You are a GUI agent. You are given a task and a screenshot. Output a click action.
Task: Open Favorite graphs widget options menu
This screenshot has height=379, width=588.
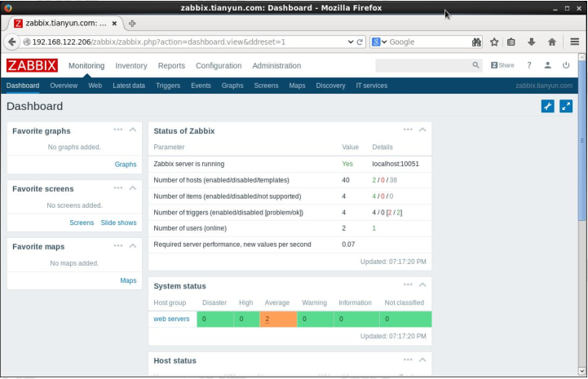click(118, 130)
